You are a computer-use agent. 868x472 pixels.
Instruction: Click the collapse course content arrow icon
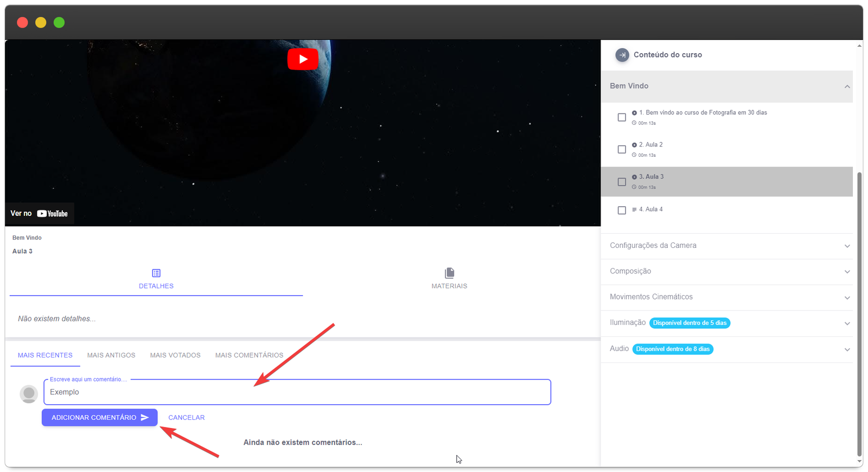pyautogui.click(x=622, y=55)
